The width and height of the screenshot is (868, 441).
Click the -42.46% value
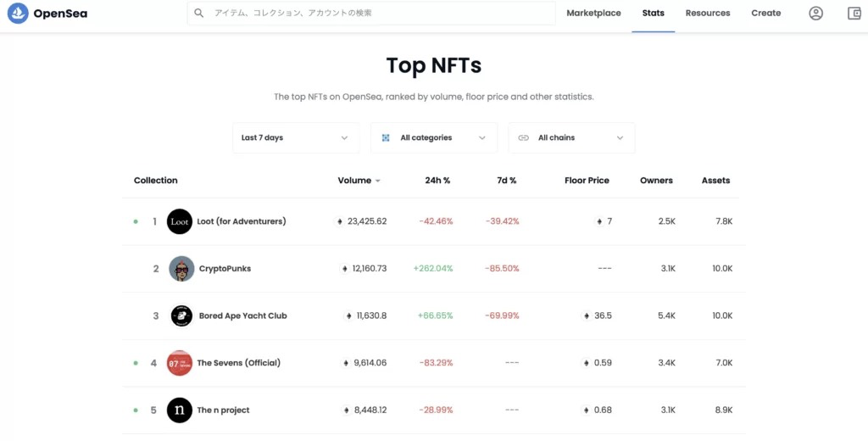click(x=437, y=221)
